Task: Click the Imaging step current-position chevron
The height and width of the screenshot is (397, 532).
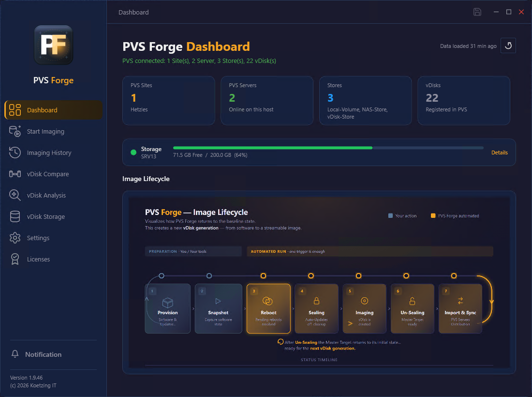Action: pos(350,323)
